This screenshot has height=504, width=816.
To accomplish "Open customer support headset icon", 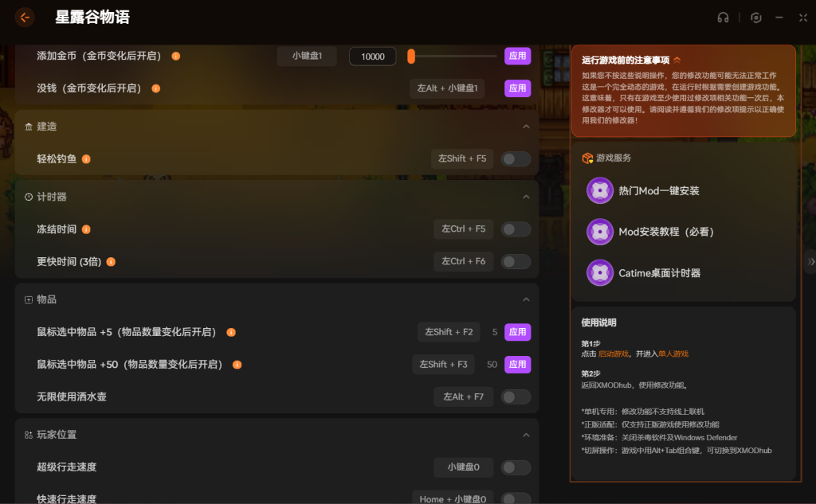I will click(723, 18).
